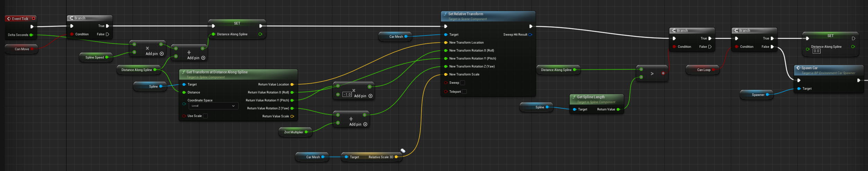
Task: Click the Set Relative Transform function icon
Action: tap(445, 14)
